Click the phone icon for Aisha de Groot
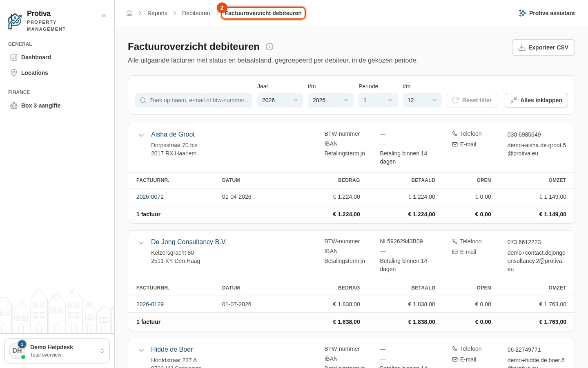 point(455,134)
